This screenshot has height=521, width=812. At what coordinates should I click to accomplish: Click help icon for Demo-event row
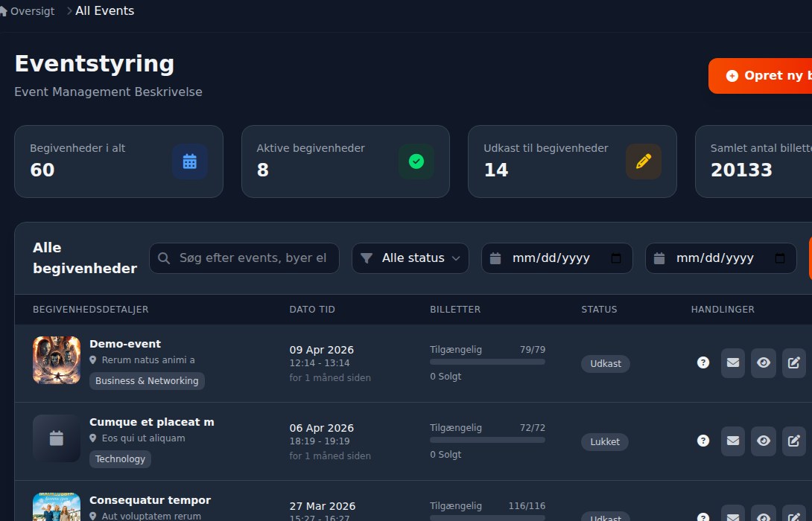point(702,362)
